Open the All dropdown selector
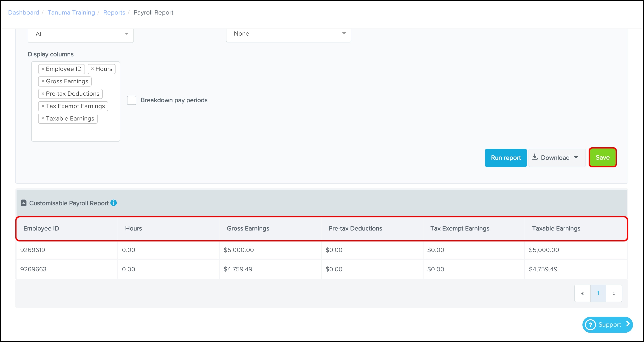 pyautogui.click(x=80, y=34)
